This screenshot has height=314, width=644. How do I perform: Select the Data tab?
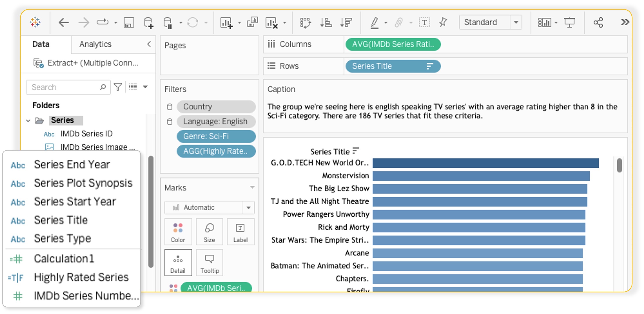41,44
